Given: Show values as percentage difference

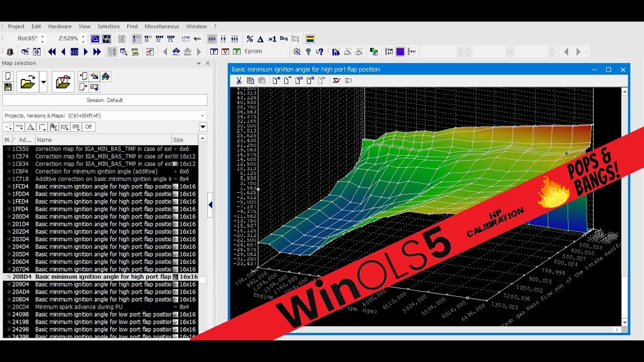Looking at the screenshot, I should (250, 39).
